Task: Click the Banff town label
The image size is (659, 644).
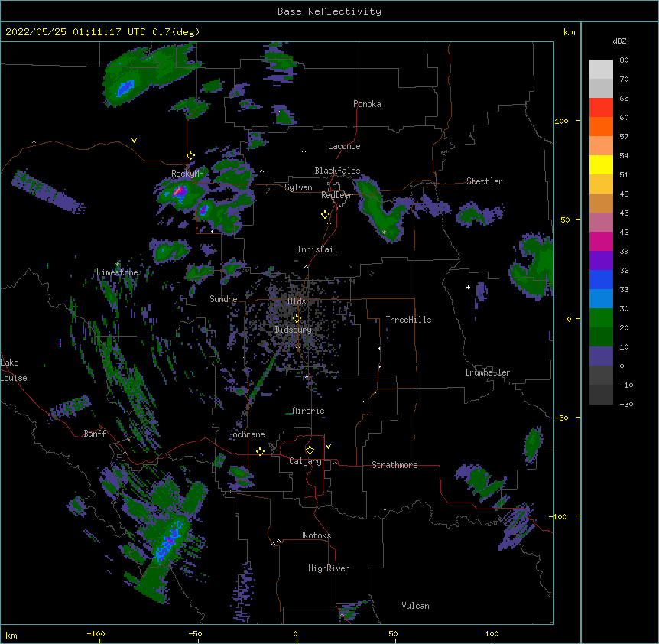Action: [95, 434]
